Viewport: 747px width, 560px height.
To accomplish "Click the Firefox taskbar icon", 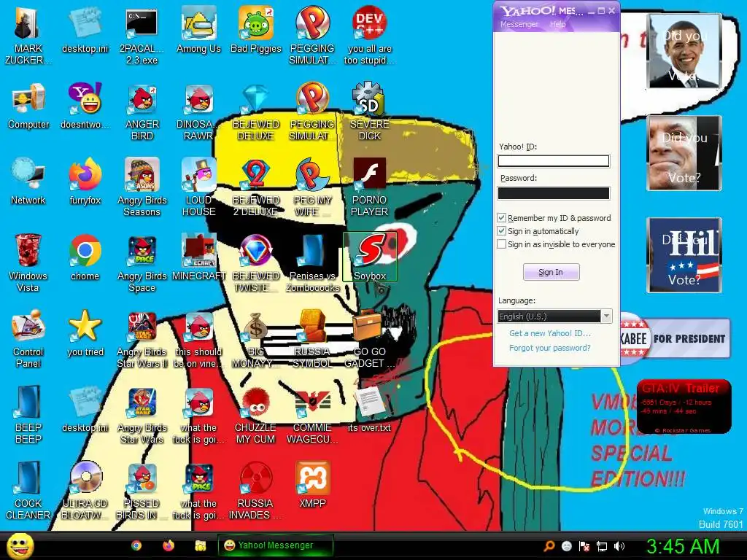I will (169, 545).
